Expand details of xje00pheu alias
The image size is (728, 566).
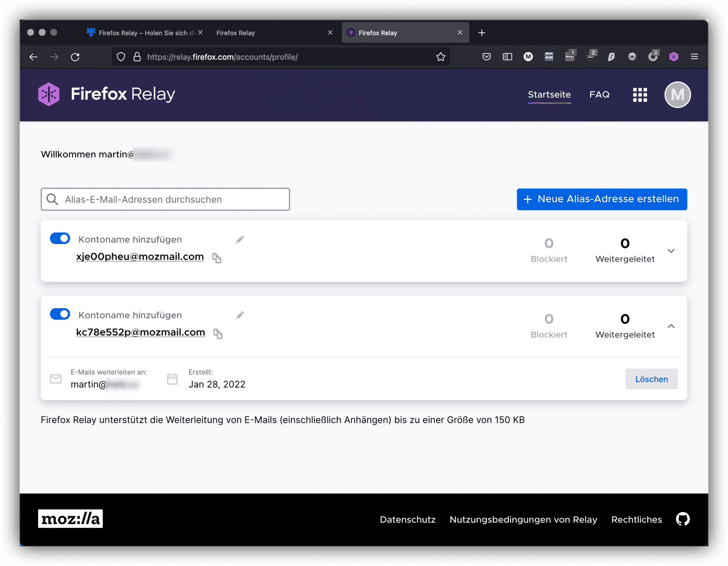click(671, 251)
